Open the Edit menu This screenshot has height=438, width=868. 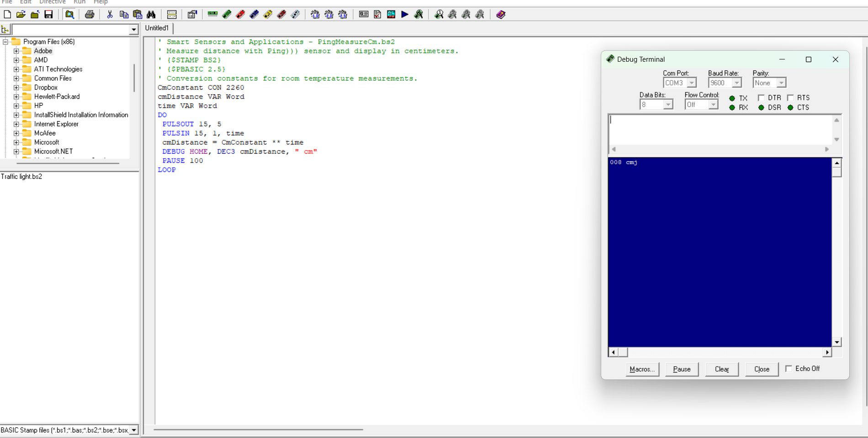click(26, 2)
